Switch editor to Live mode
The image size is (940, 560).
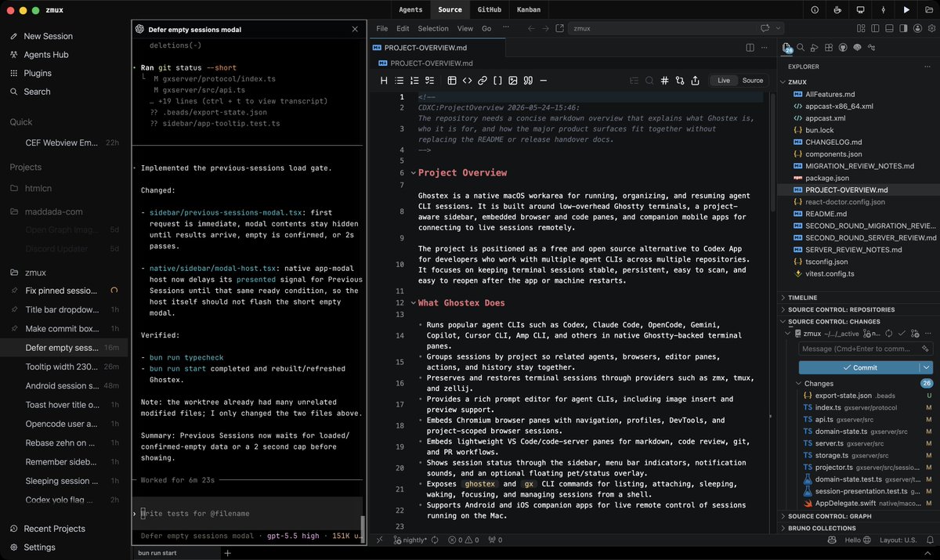click(x=724, y=80)
